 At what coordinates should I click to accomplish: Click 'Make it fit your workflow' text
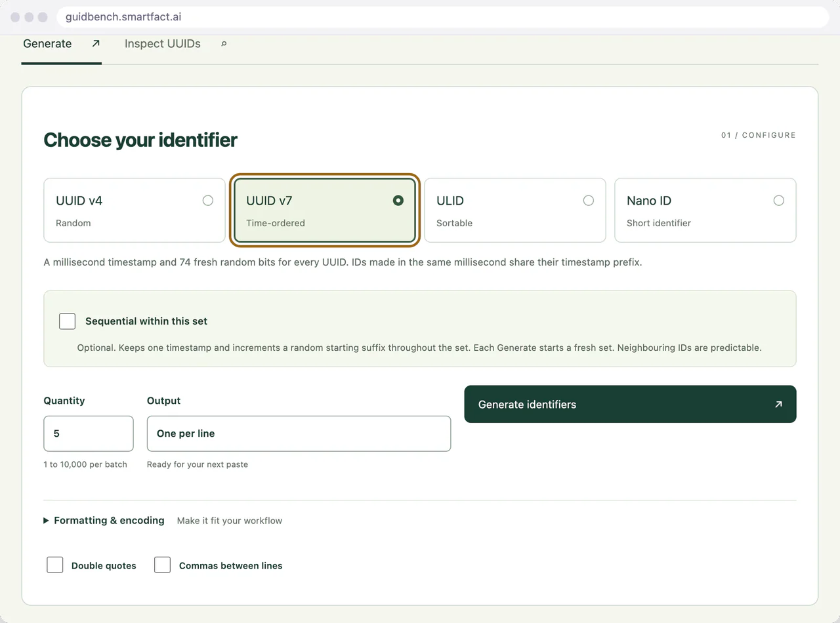tap(230, 521)
